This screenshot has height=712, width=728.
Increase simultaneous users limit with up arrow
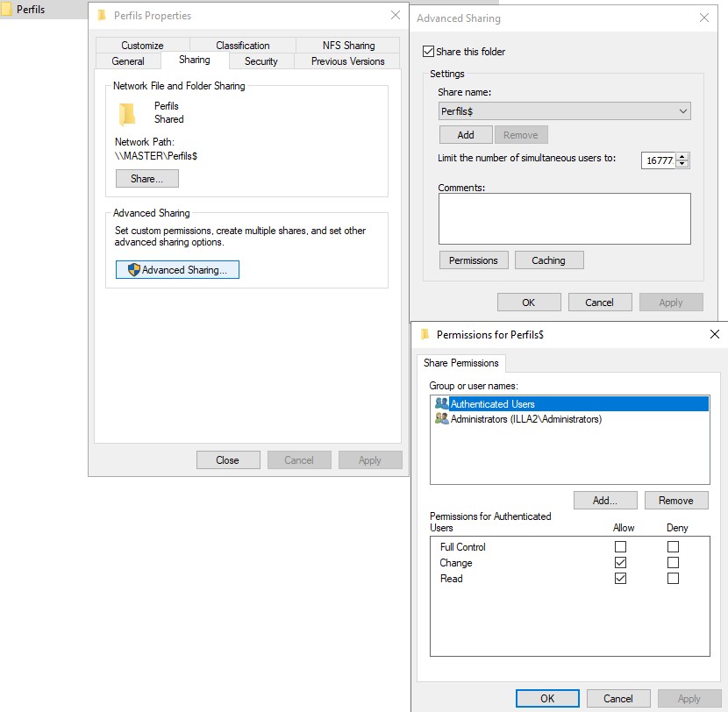[683, 157]
